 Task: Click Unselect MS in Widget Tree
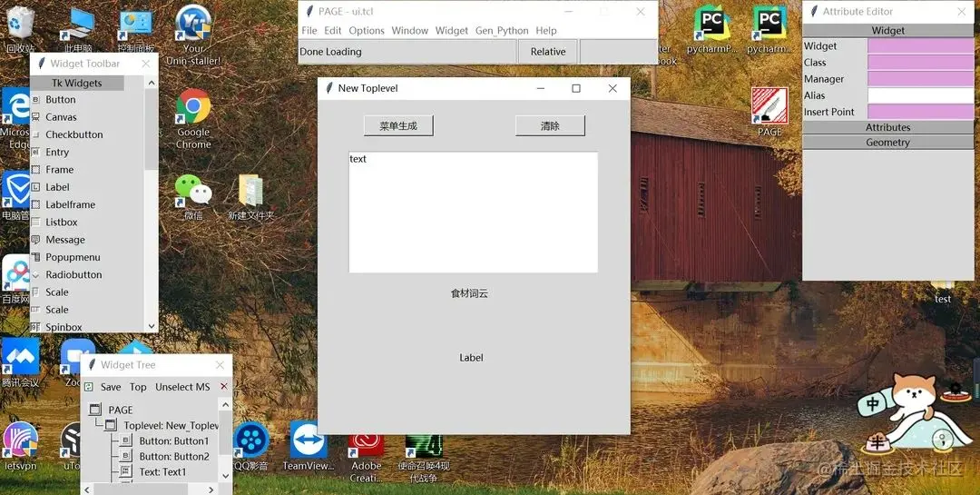click(x=182, y=387)
